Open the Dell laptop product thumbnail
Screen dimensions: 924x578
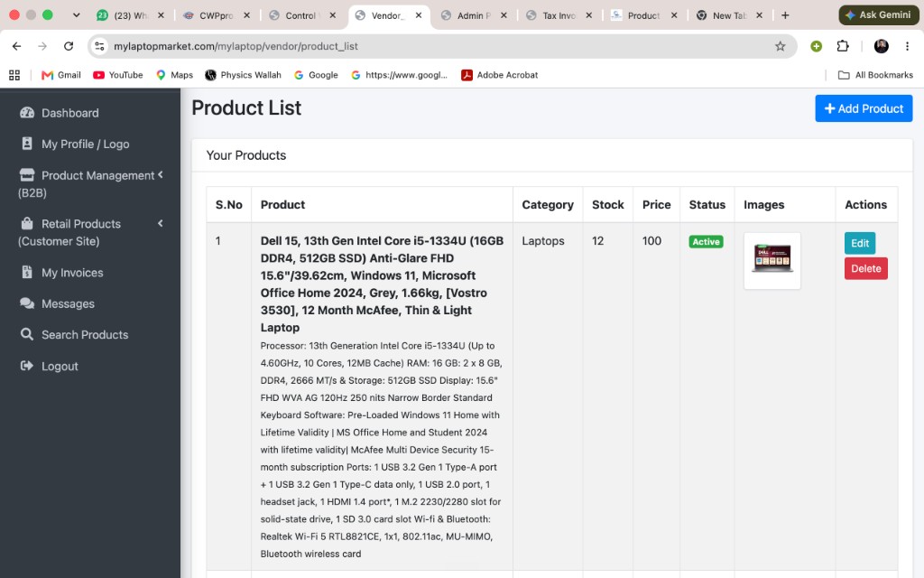coord(772,260)
